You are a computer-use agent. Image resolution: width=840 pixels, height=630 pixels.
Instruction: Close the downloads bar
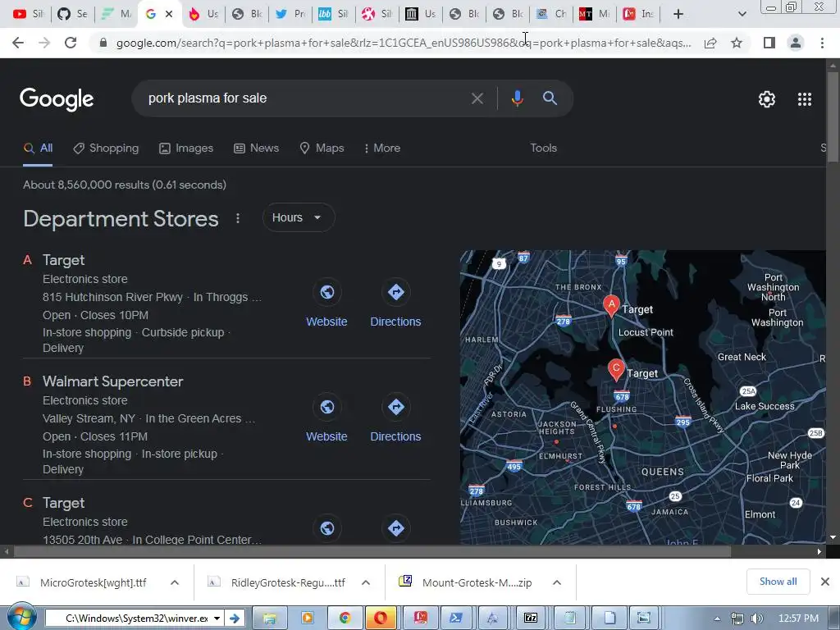click(x=825, y=582)
